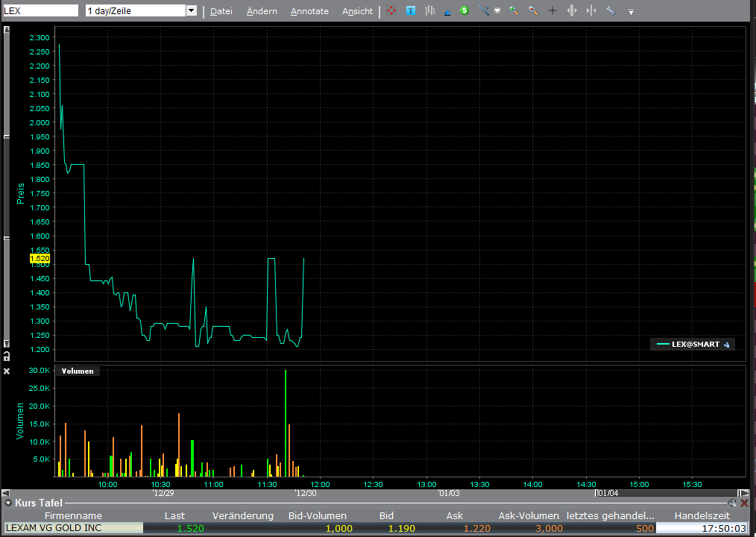Open the Annotate menu

[309, 11]
